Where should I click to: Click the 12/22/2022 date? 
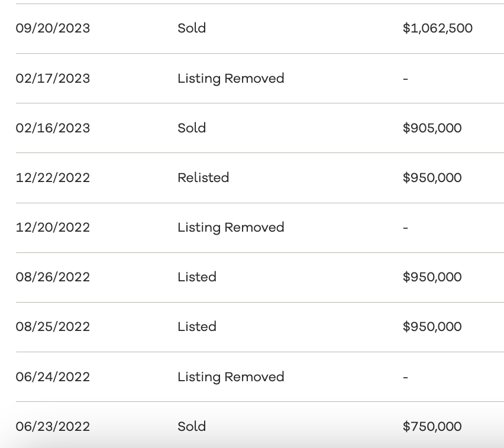pos(53,178)
